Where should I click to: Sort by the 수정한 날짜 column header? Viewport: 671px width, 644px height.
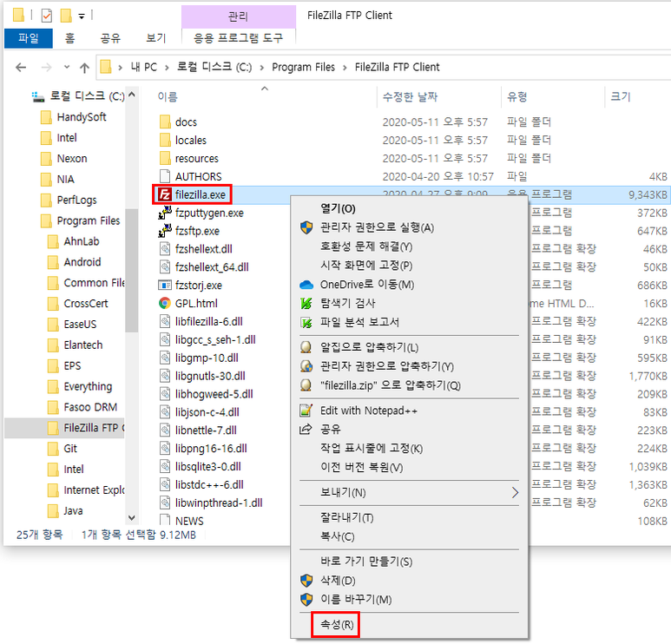click(439, 97)
